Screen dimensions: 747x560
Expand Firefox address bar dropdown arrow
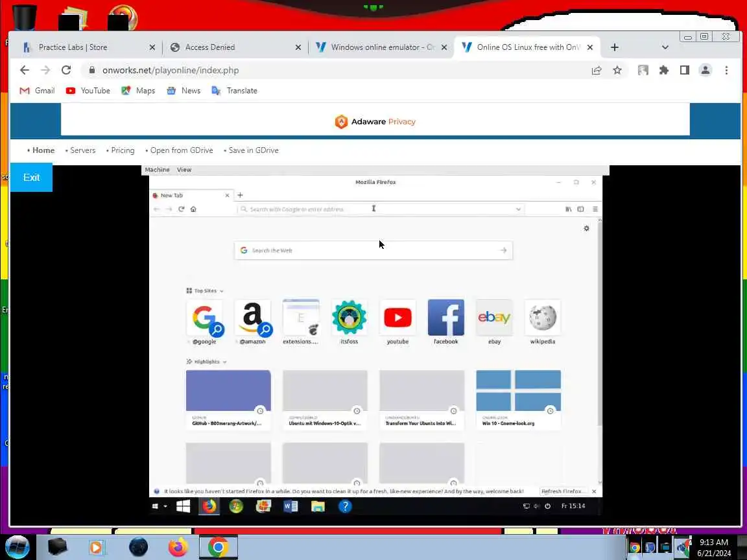(x=518, y=209)
